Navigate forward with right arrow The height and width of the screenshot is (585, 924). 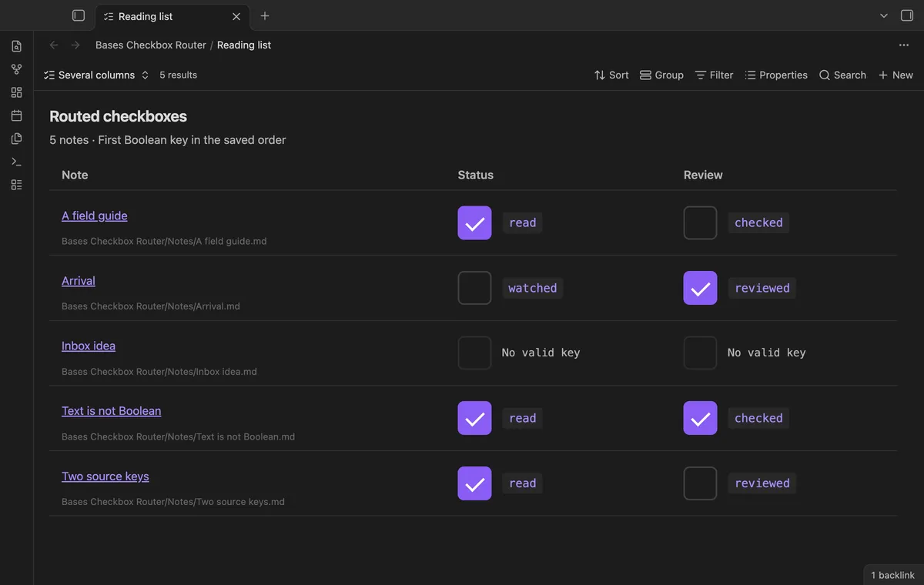(75, 45)
